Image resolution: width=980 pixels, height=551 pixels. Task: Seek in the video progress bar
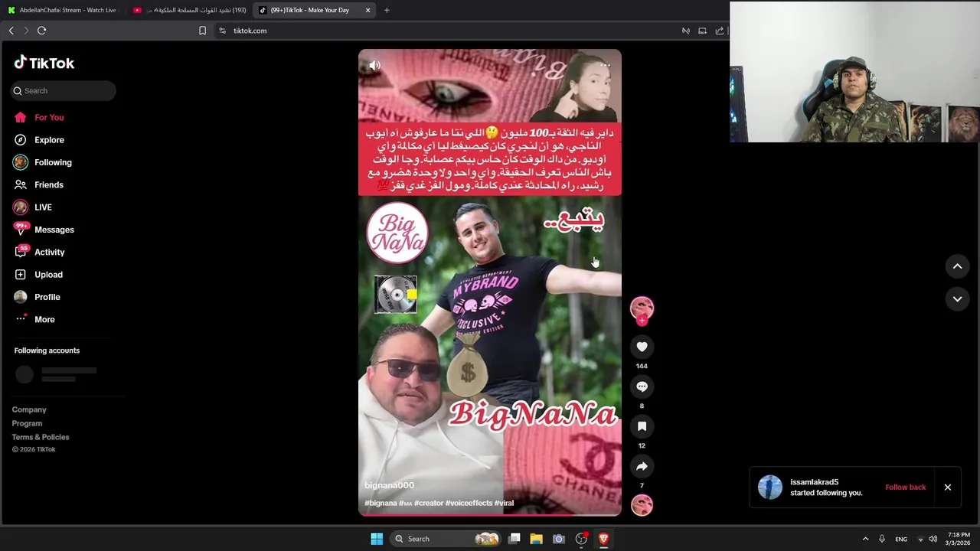click(x=490, y=515)
